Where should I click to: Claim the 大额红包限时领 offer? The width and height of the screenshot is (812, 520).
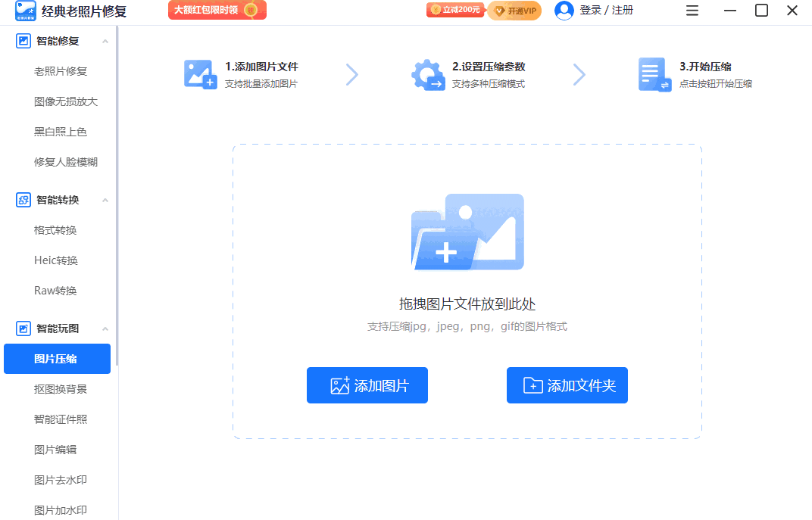point(217,11)
